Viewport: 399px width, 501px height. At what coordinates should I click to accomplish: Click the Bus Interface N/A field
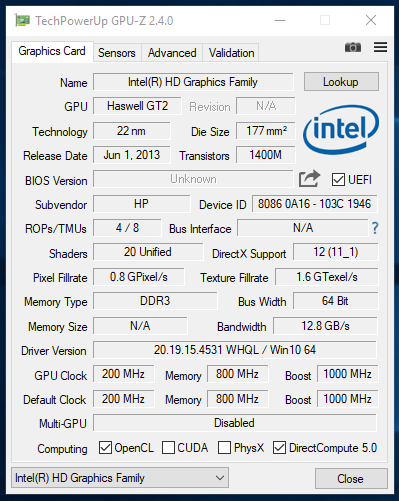(303, 228)
